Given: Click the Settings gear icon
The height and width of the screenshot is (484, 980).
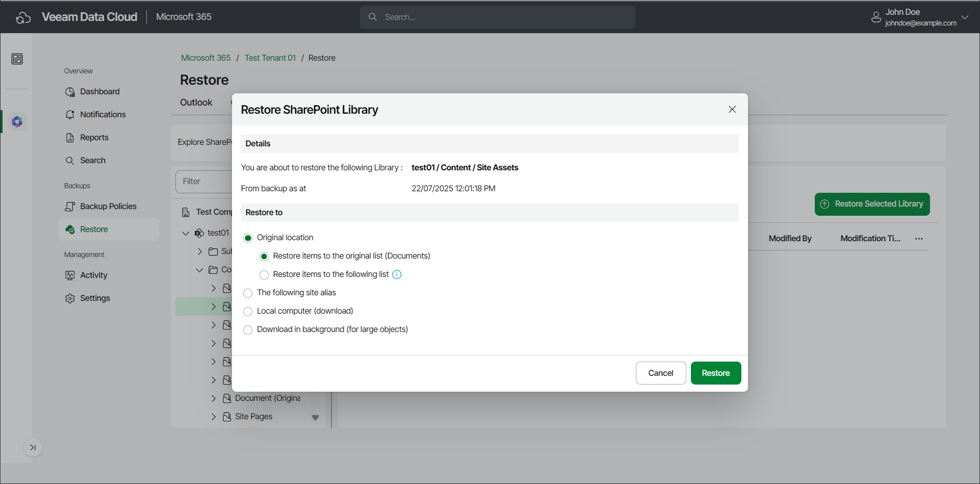Looking at the screenshot, I should [x=70, y=298].
